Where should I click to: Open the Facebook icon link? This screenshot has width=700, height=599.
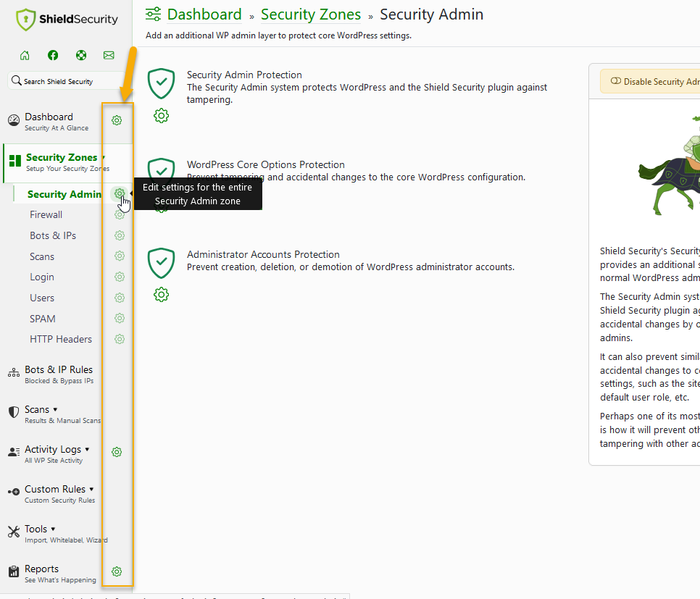coord(53,55)
